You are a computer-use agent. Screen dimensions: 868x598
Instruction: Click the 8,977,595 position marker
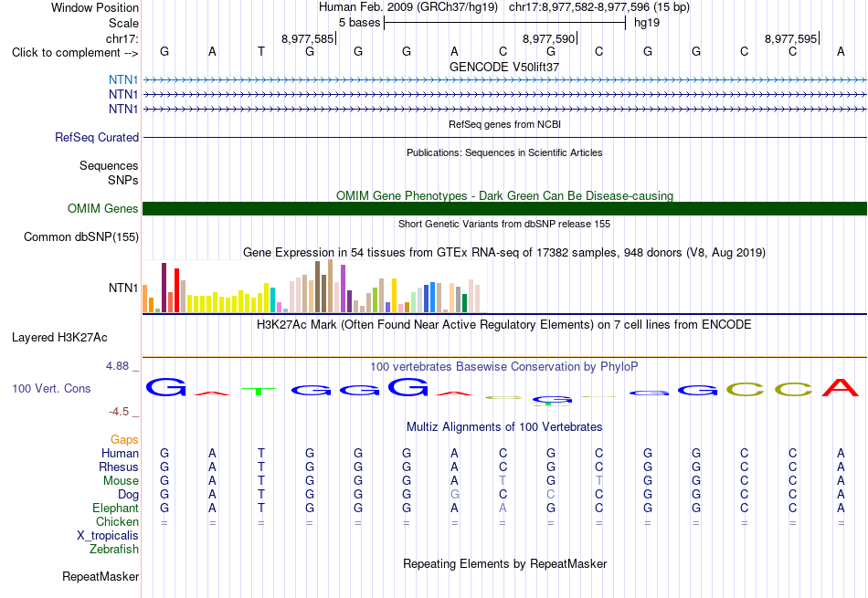[791, 38]
